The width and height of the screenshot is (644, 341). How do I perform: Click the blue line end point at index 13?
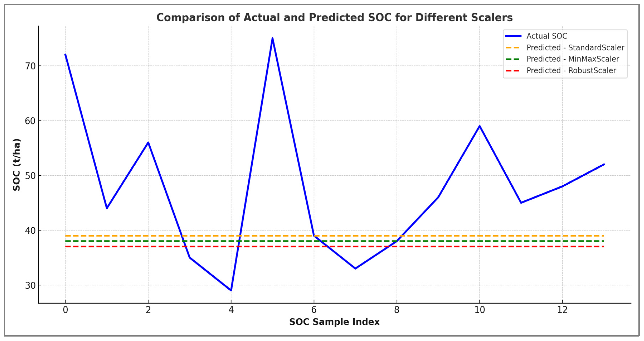click(x=604, y=164)
